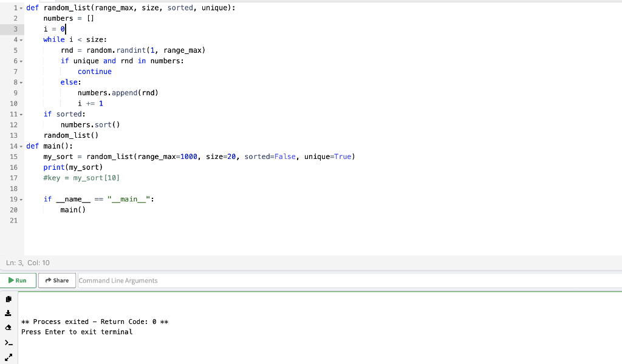Open the terminal prompt icon

point(9,343)
